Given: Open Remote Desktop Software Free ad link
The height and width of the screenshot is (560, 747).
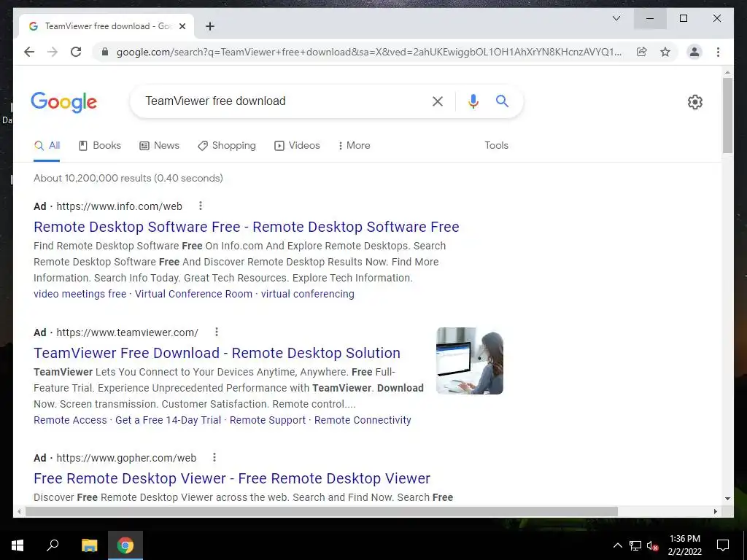Looking at the screenshot, I should [x=247, y=227].
